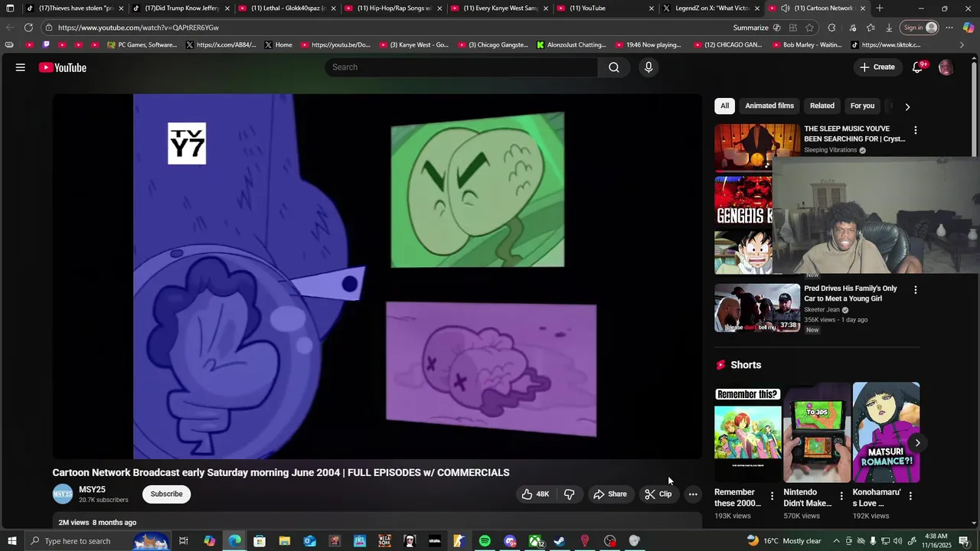Screen dimensions: 980x551
Task: Show next Shorts with the arrow
Action: tap(917, 442)
